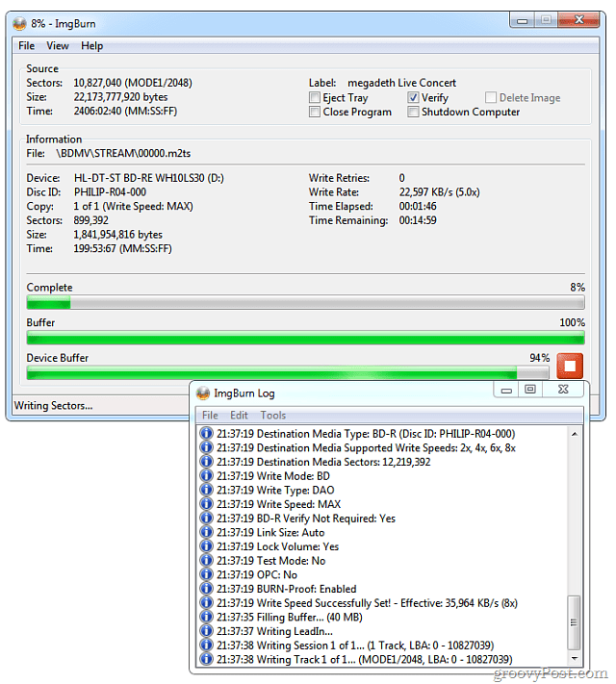Click the log window scrollbar thumb
616x684 pixels.
(575, 622)
